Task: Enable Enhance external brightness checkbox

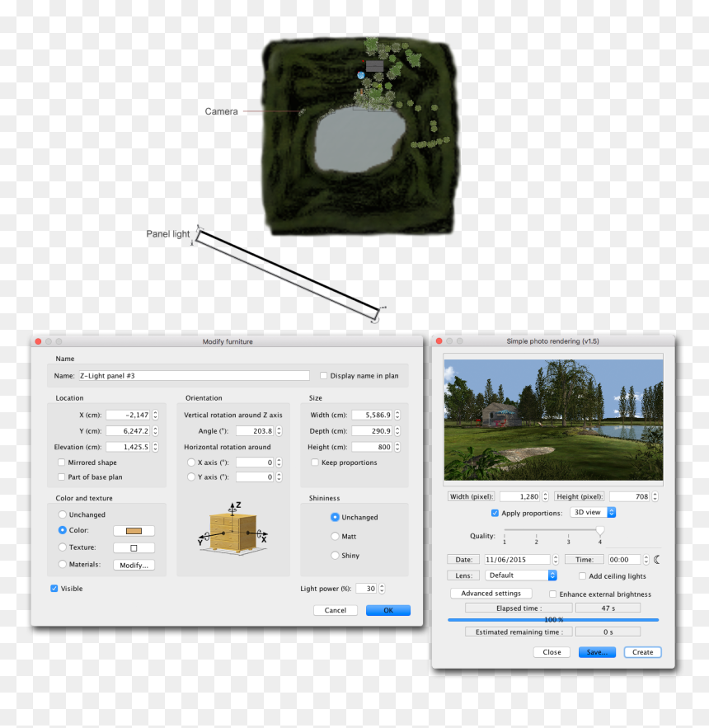Action: click(x=552, y=594)
